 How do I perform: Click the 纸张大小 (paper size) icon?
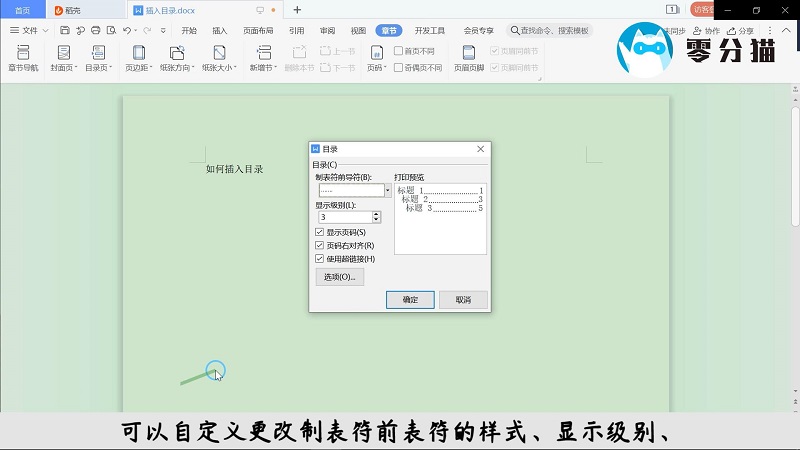click(218, 52)
